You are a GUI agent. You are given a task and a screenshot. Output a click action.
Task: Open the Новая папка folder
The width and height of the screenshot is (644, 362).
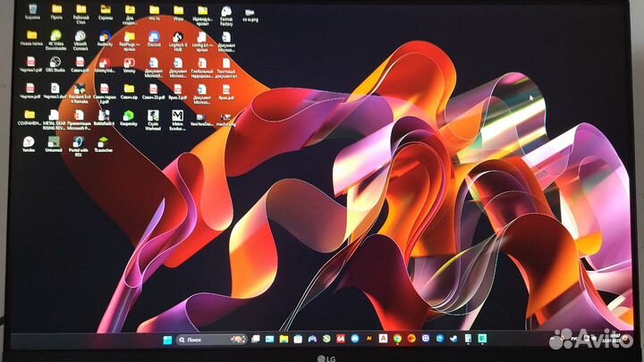pyautogui.click(x=30, y=36)
